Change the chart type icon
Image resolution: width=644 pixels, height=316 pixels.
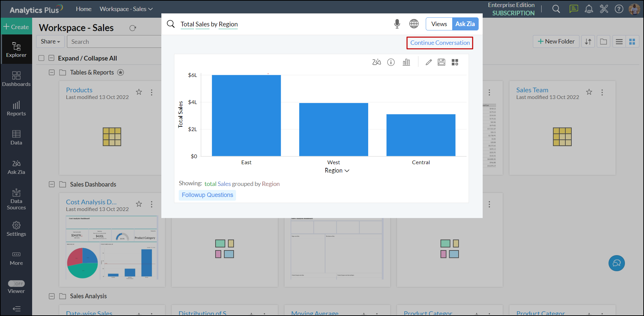(406, 62)
